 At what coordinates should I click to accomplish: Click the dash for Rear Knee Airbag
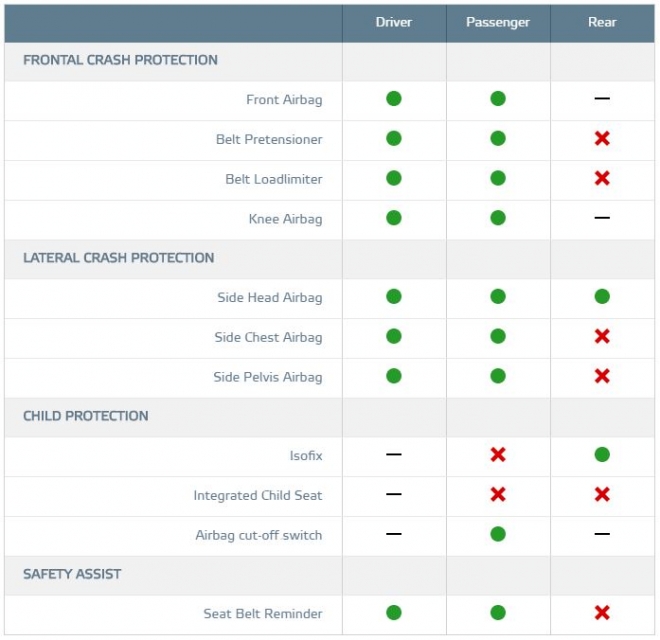pos(602,218)
